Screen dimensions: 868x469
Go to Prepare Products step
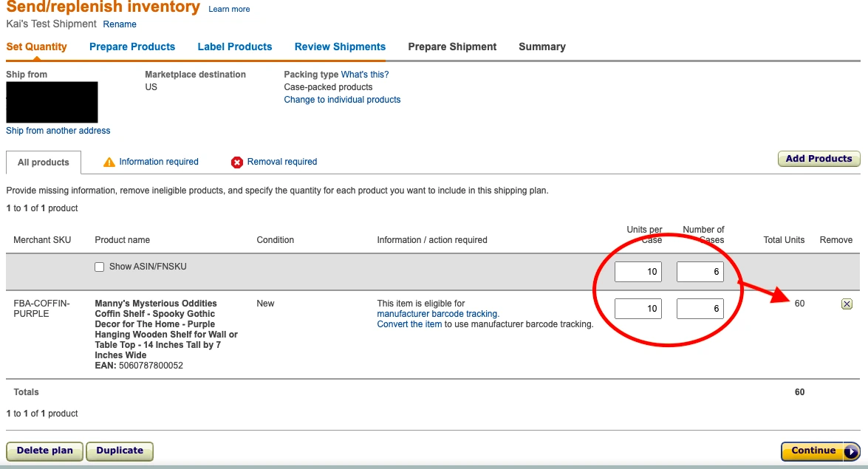pyautogui.click(x=131, y=47)
